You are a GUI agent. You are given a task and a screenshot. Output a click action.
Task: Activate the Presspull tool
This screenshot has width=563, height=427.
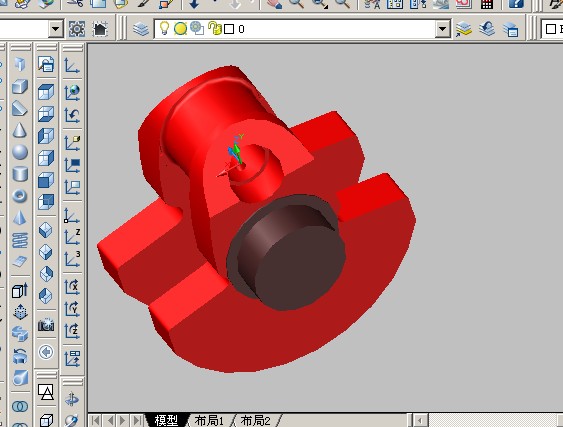point(20,312)
